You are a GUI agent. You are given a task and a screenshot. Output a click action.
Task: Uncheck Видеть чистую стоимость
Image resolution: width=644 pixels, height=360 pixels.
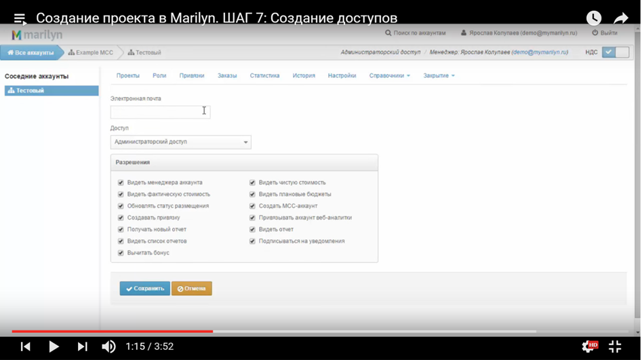coord(252,182)
